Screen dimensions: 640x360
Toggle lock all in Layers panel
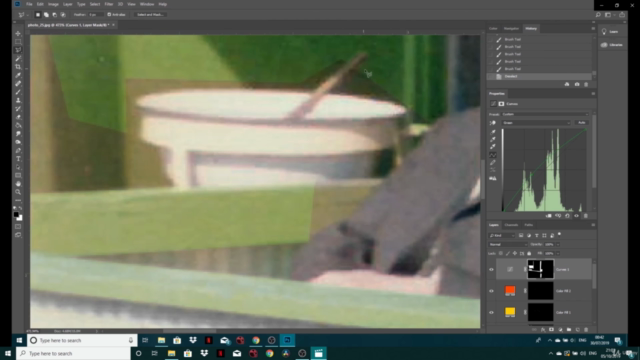pos(529,253)
